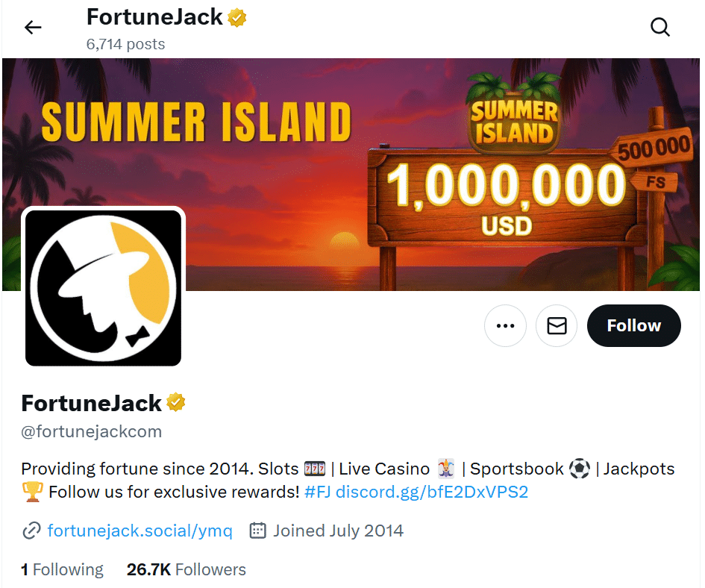
Task: Open the search icon
Action: pyautogui.click(x=660, y=27)
